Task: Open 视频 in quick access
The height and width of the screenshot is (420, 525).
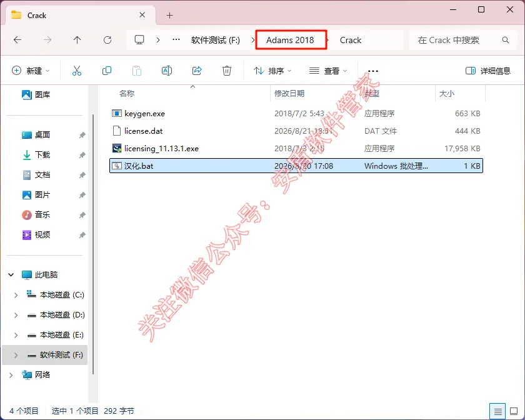Action: click(x=36, y=235)
